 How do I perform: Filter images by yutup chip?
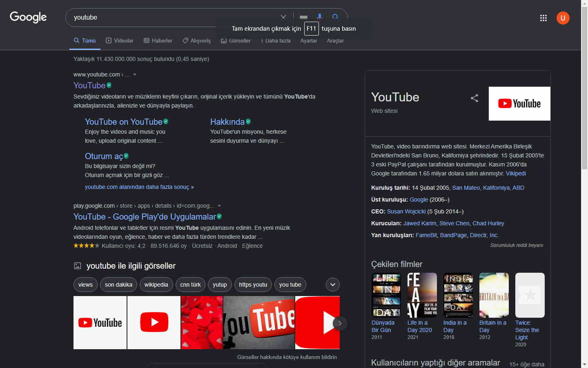(x=220, y=285)
